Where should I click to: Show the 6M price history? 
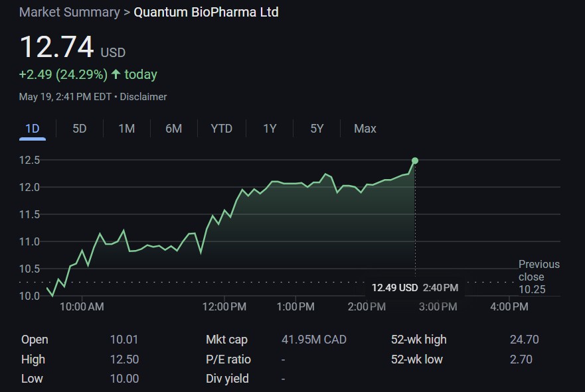(x=174, y=129)
